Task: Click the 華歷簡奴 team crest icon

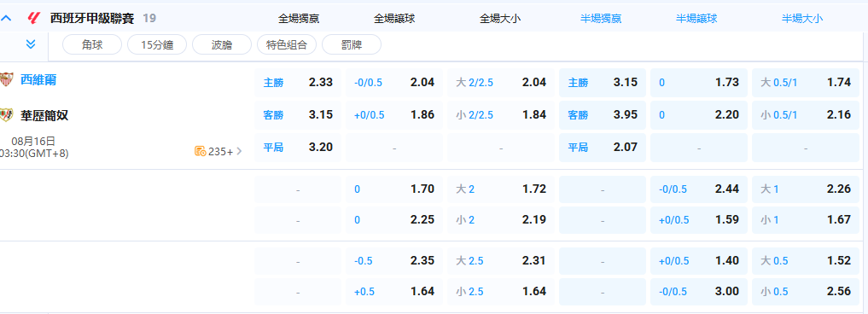Action: [6, 114]
